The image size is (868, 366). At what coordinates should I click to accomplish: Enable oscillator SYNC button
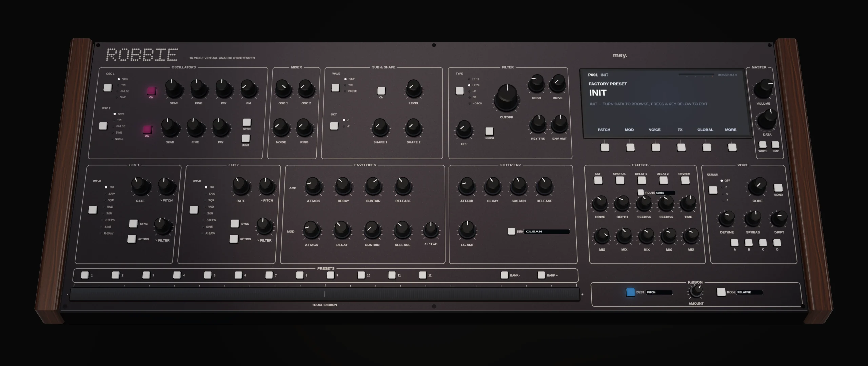click(247, 122)
